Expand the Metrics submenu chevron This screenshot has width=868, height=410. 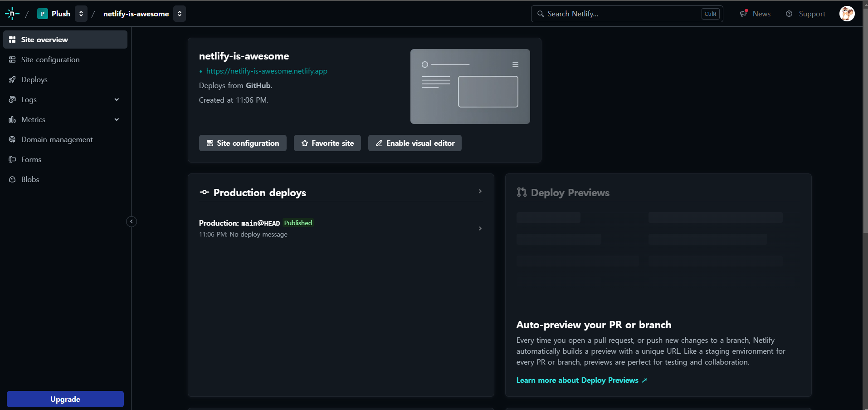(117, 119)
